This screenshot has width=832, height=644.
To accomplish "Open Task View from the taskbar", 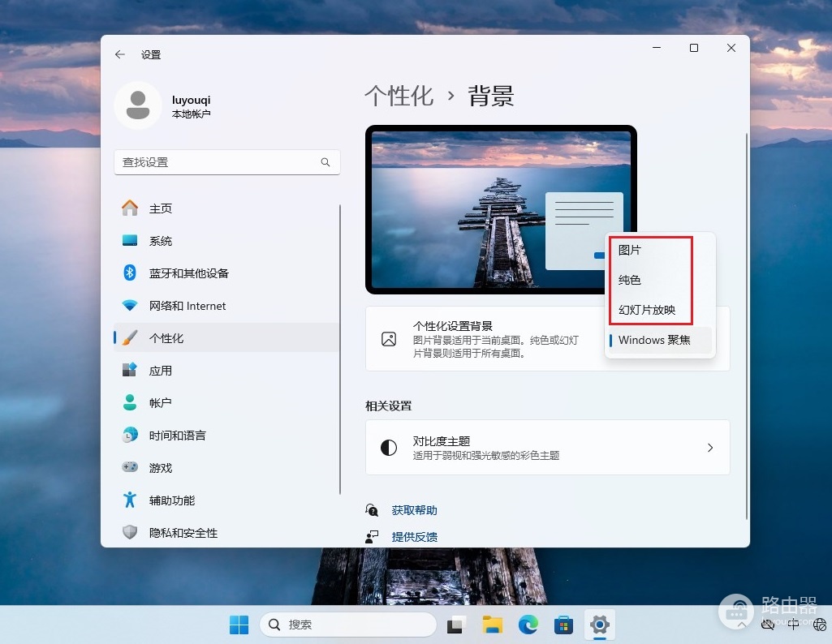I will (x=456, y=625).
